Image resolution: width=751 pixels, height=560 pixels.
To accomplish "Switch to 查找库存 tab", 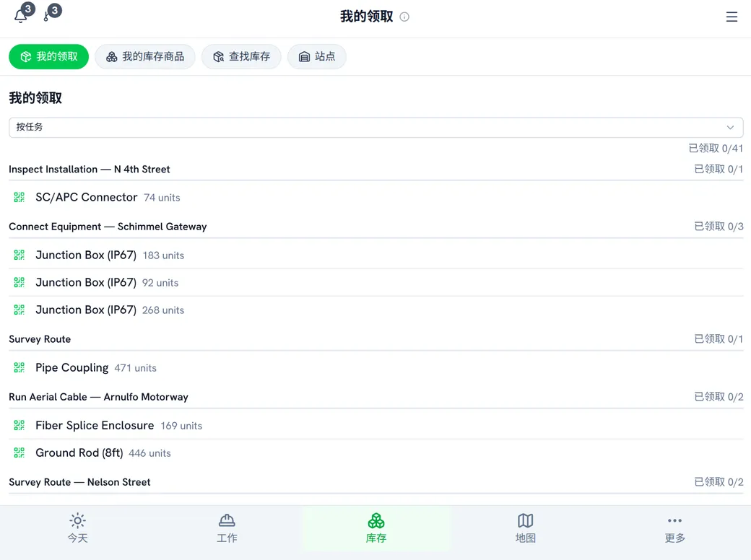I will (241, 56).
